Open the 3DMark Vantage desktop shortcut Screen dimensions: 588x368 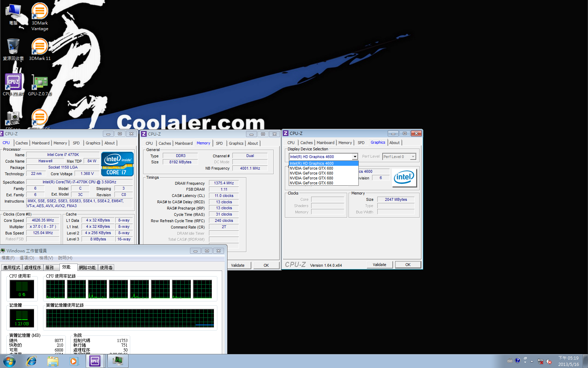pyautogui.click(x=40, y=17)
